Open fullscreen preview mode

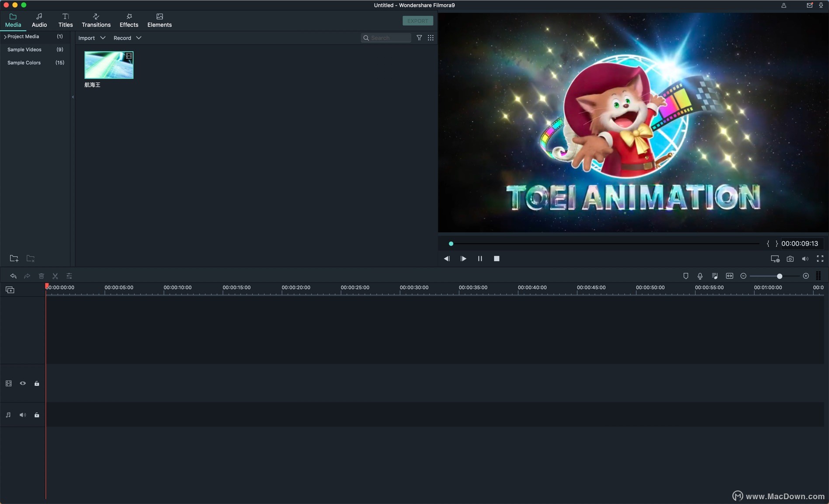click(820, 259)
